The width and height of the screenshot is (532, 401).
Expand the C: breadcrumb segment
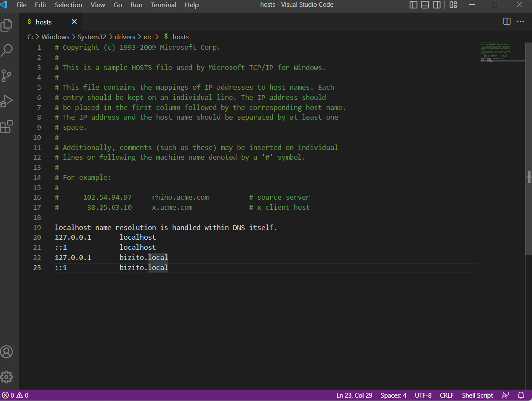30,37
